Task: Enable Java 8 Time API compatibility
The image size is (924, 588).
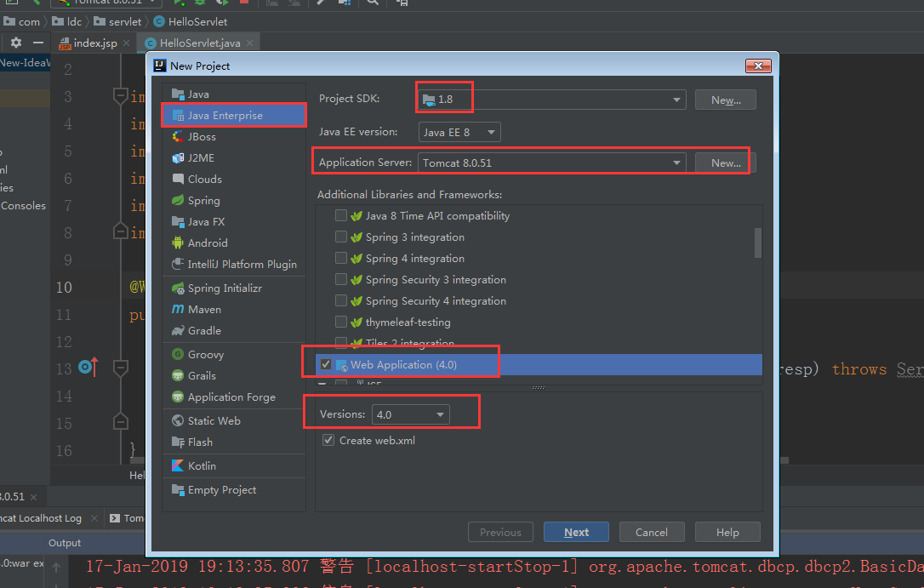Action: pyautogui.click(x=340, y=215)
